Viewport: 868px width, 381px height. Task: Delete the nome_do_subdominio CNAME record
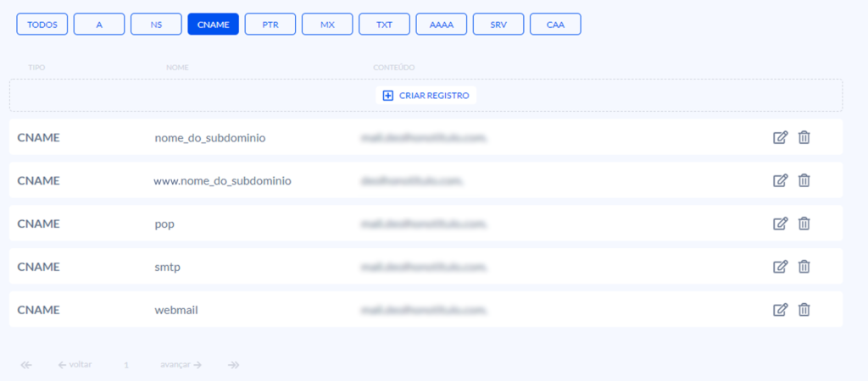[x=804, y=137]
